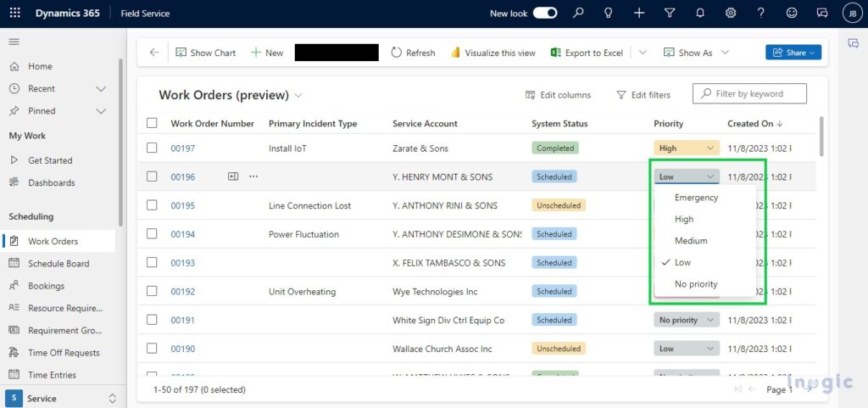Viewport: 868px width, 408px height.
Task: Open work order 00195 link
Action: [183, 205]
